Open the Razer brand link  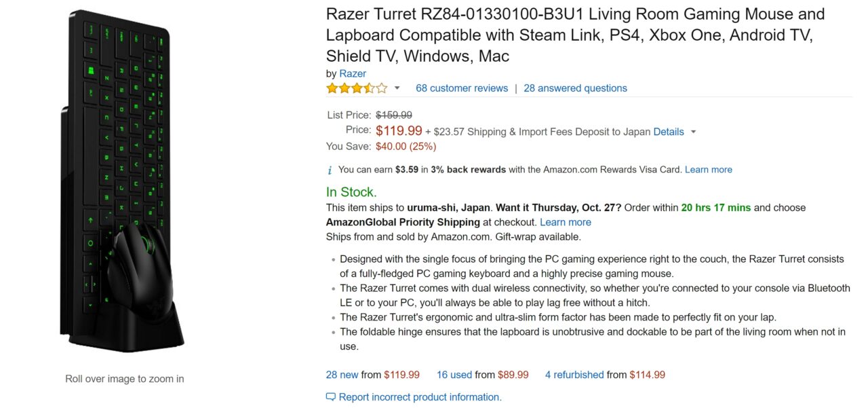353,73
